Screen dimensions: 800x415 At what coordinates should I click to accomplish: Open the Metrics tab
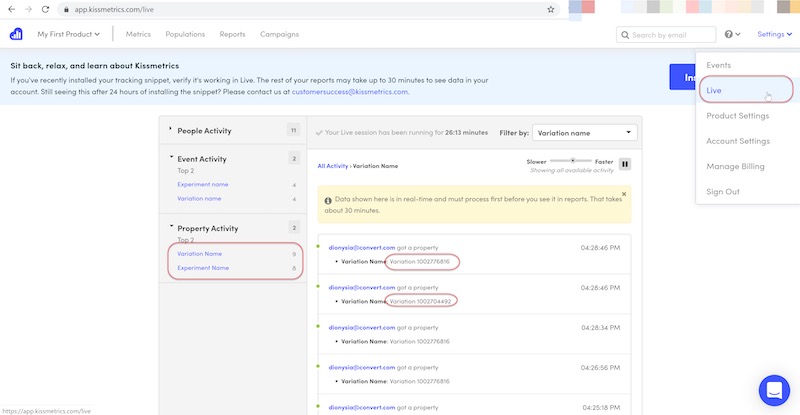pyautogui.click(x=138, y=34)
